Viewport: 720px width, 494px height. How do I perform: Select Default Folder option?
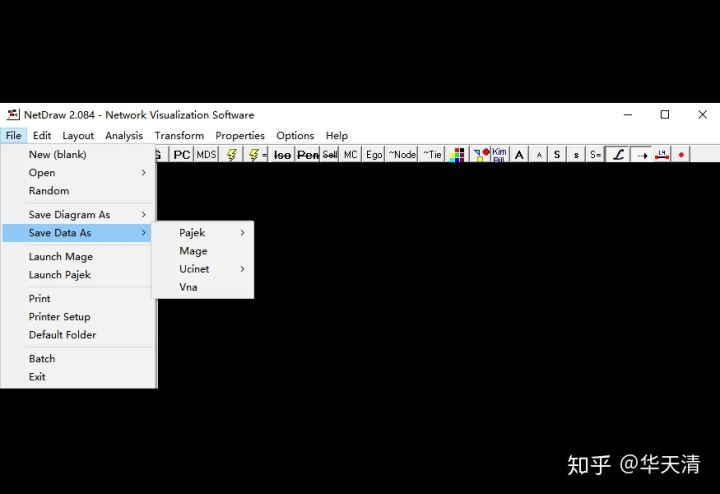click(x=78, y=335)
